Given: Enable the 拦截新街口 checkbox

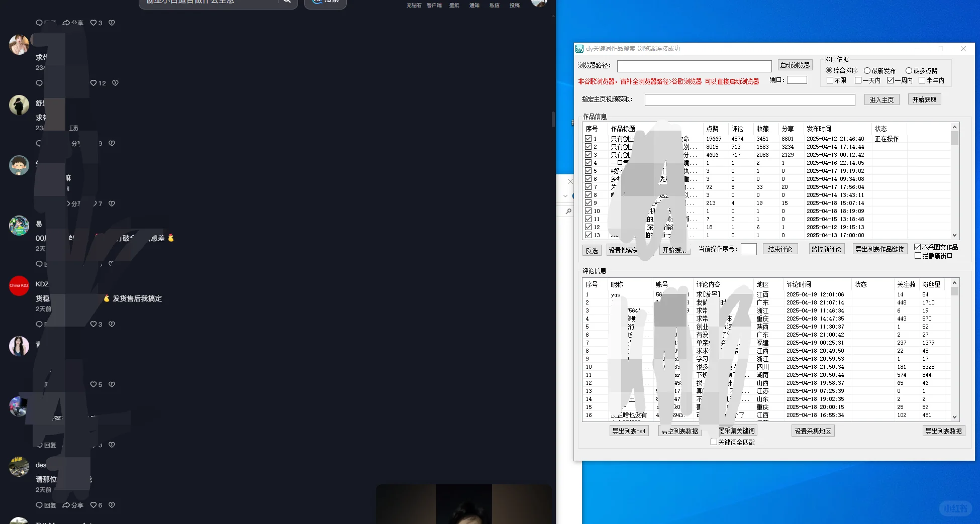Looking at the screenshot, I should tap(918, 256).
